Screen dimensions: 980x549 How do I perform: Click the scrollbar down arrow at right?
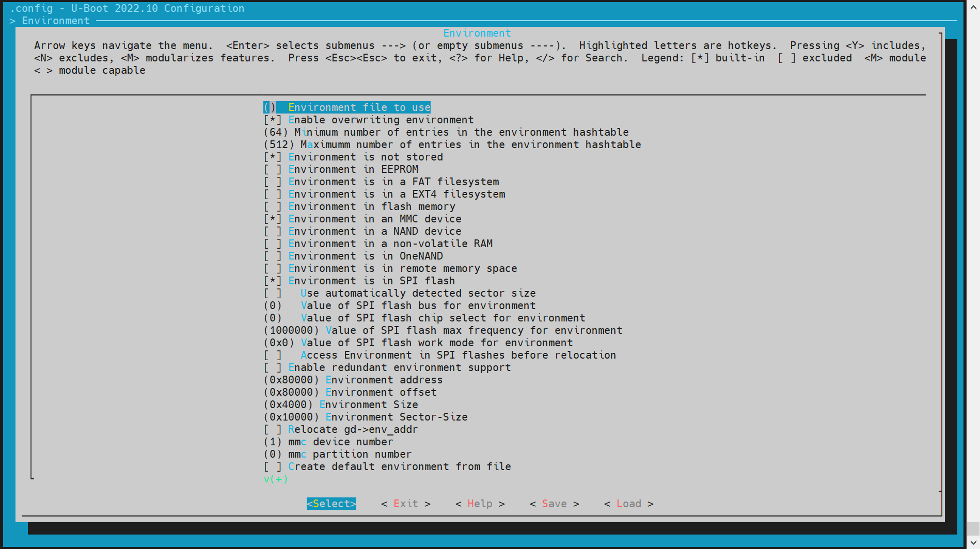[973, 542]
